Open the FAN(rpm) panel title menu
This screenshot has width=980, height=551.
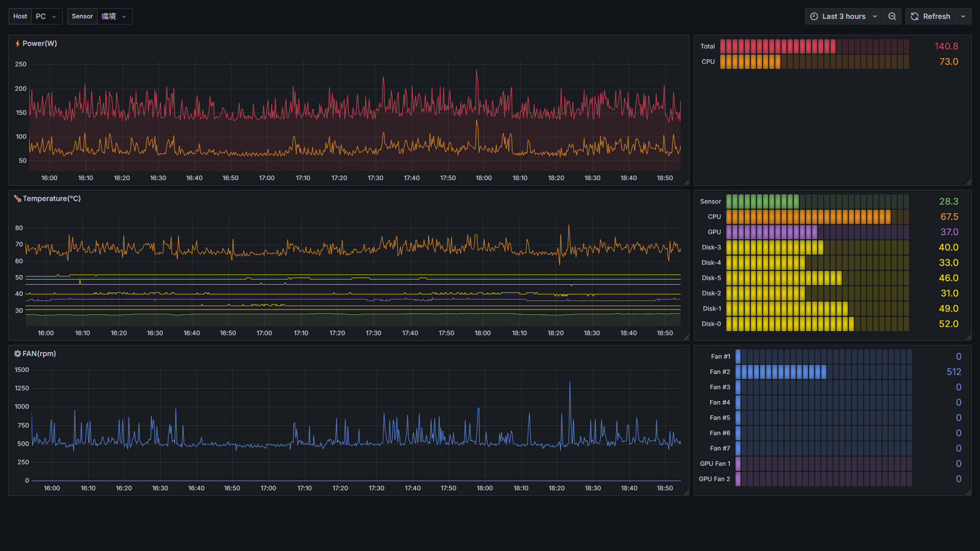tap(39, 354)
